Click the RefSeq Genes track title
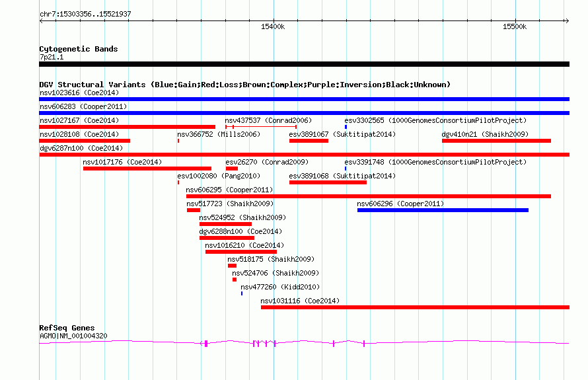This screenshot has width=588, height=380. pyautogui.click(x=67, y=328)
